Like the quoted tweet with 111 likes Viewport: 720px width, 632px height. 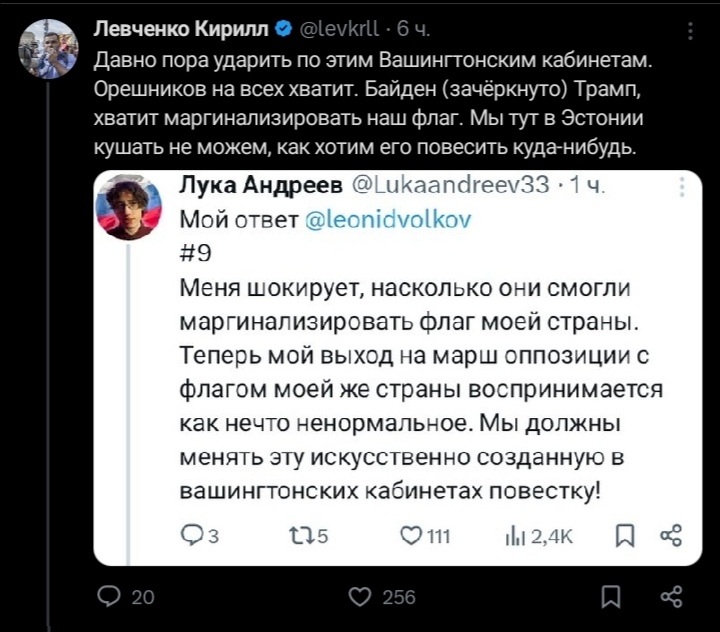[425, 536]
